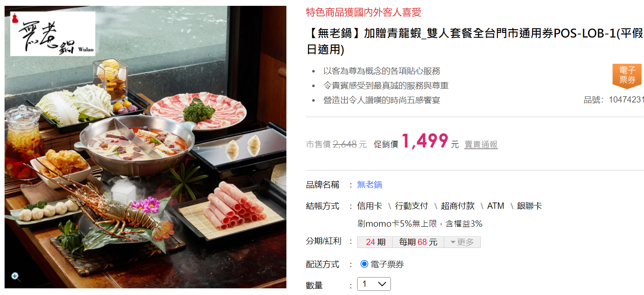
Task: Click the promotional price 1,499
Action: click(425, 141)
